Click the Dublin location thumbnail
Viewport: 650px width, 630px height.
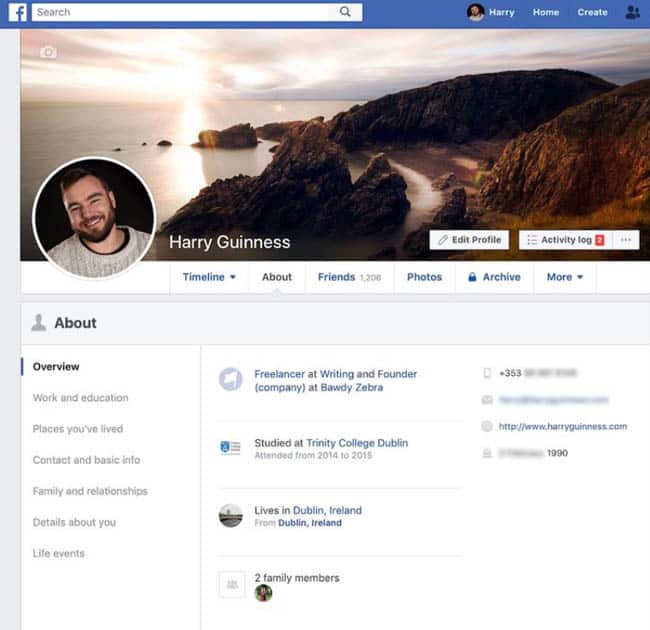[230, 516]
